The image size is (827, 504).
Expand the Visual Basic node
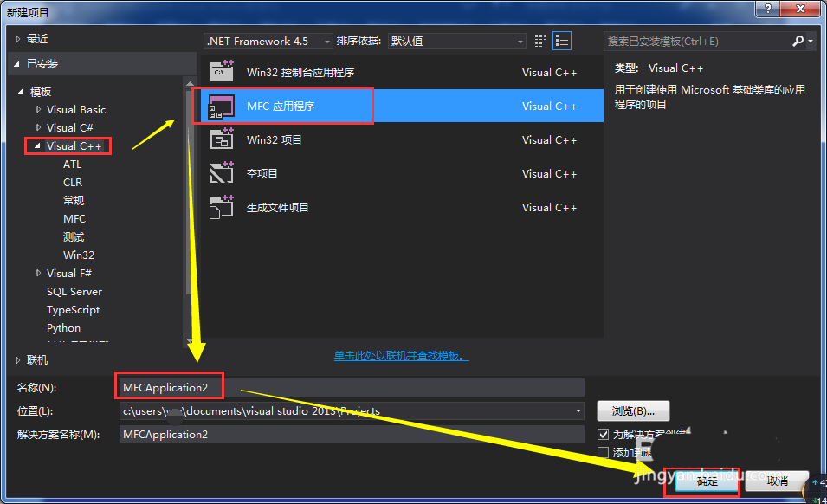tap(38, 110)
